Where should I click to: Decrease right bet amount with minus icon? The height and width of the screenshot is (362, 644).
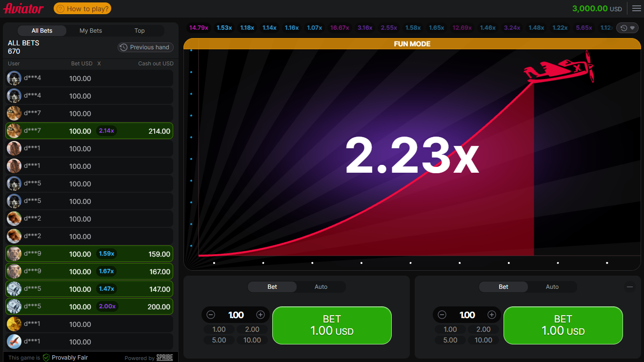(x=442, y=315)
